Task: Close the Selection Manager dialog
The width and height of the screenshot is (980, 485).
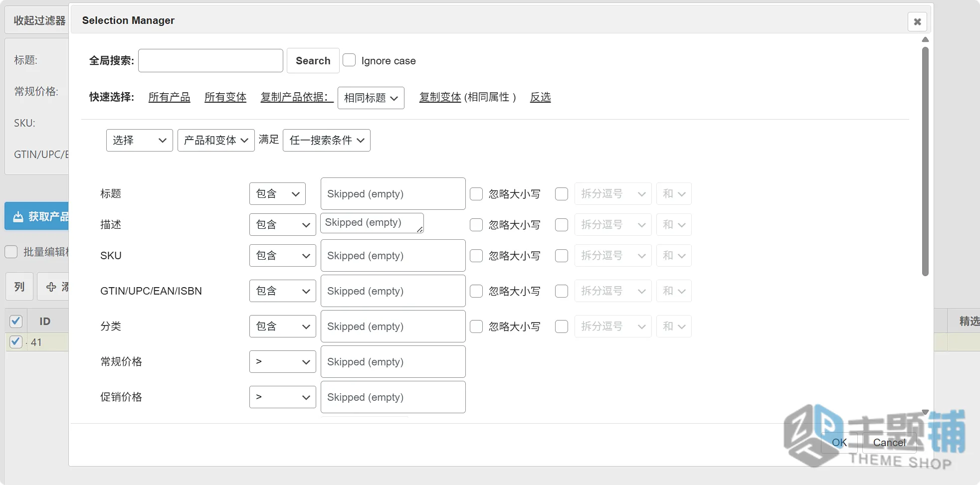Action: (x=917, y=21)
